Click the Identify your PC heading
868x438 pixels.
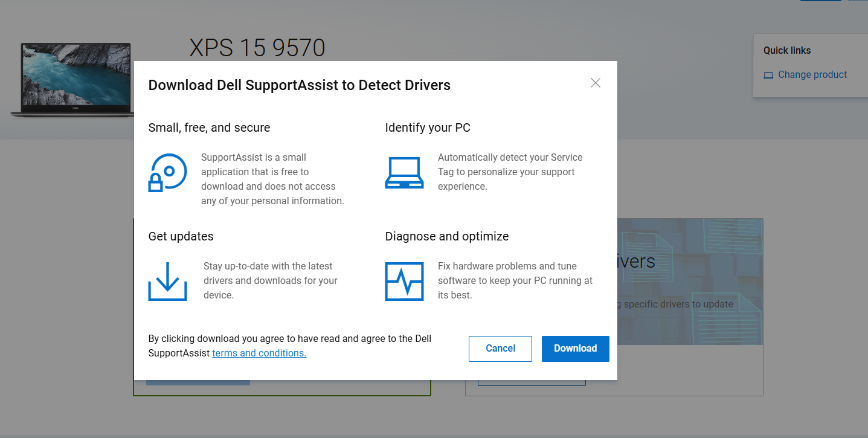point(427,127)
